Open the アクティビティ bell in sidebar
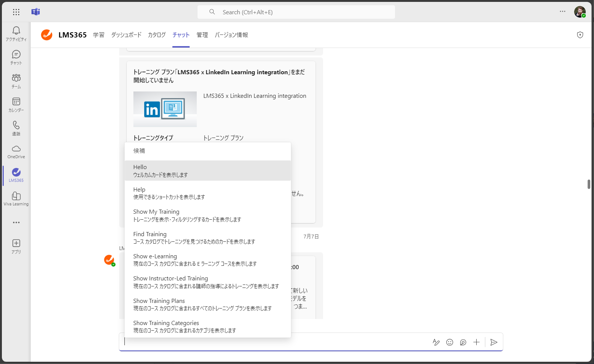This screenshot has width=594, height=364. point(16,34)
